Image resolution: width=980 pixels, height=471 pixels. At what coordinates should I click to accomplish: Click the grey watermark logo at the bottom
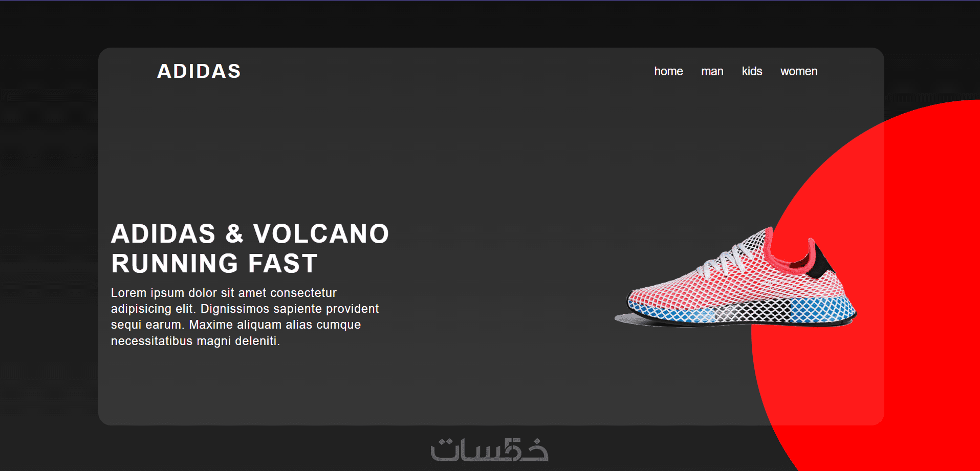(x=489, y=450)
